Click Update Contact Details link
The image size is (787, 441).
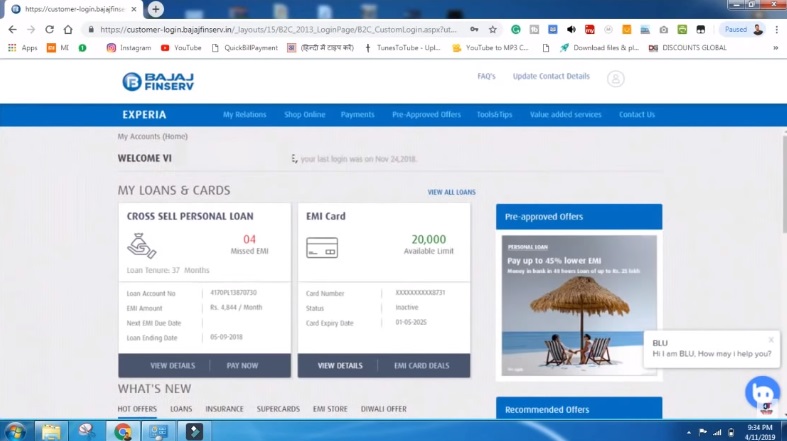(551, 76)
